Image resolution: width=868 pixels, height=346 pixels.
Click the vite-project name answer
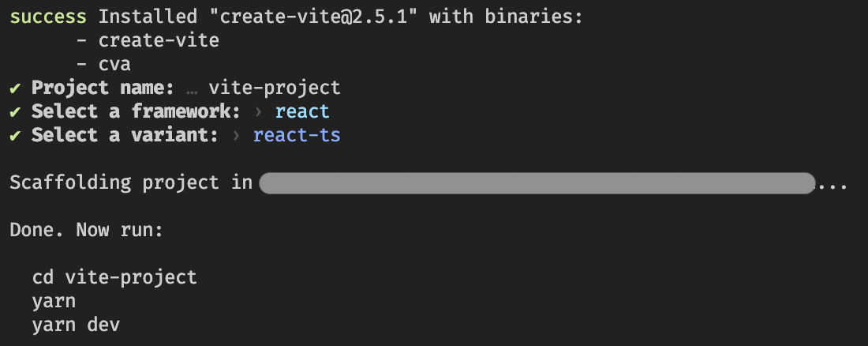tap(275, 88)
